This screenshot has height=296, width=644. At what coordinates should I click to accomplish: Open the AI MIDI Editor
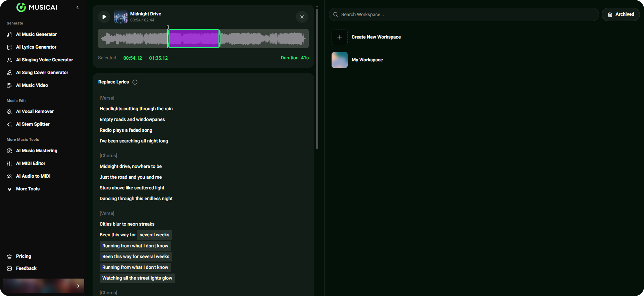pyautogui.click(x=31, y=163)
